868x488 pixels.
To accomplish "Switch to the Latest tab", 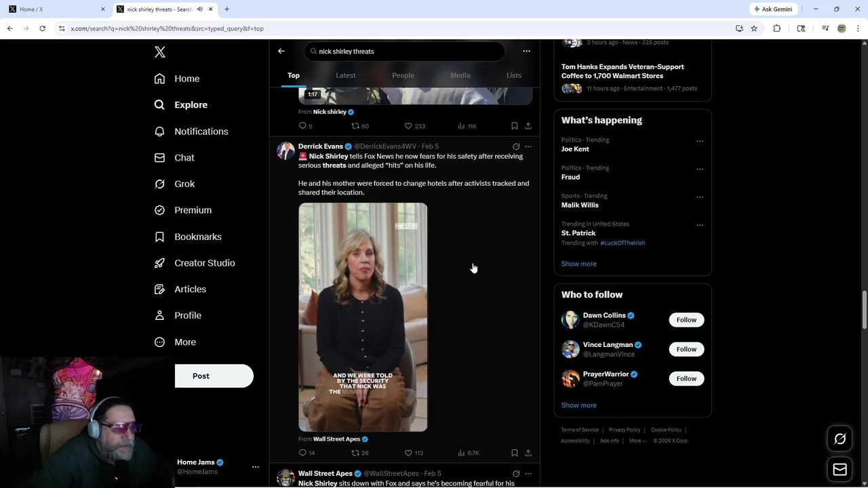I will tap(346, 75).
